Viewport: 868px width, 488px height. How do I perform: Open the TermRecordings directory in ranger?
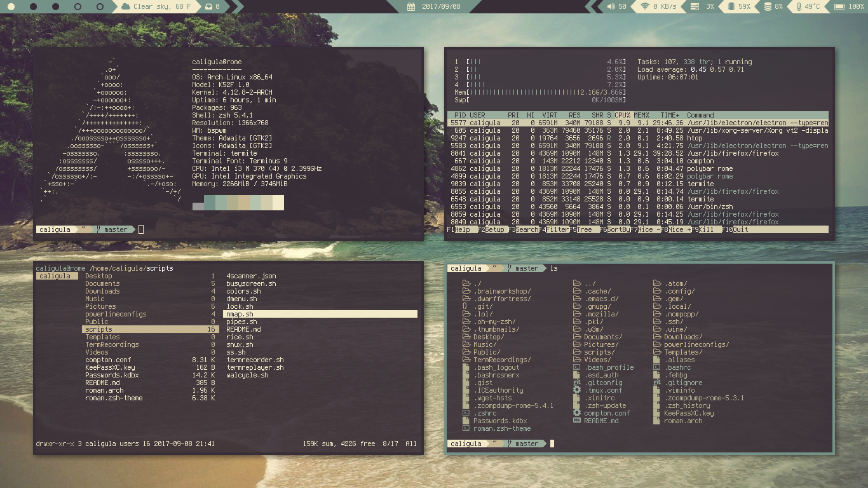click(151, 344)
